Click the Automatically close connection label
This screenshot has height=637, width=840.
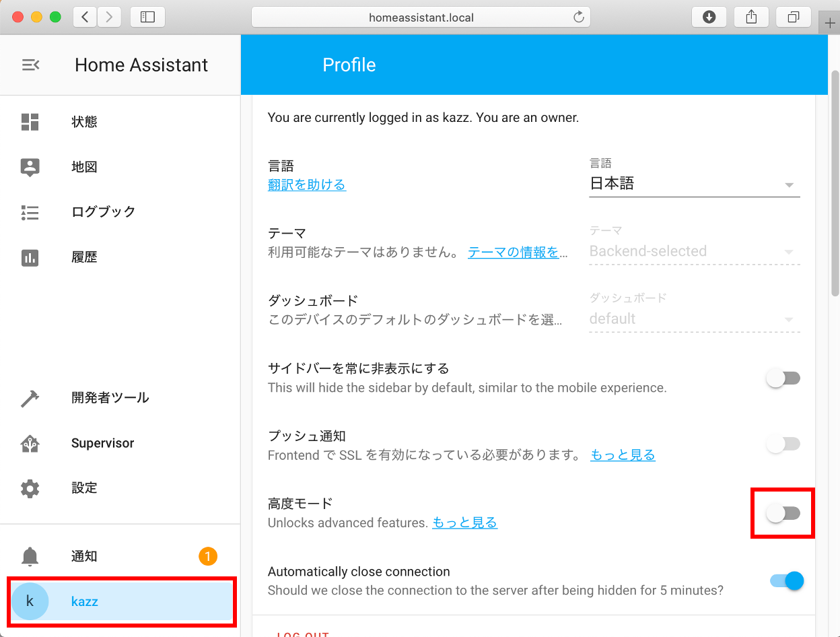point(359,572)
